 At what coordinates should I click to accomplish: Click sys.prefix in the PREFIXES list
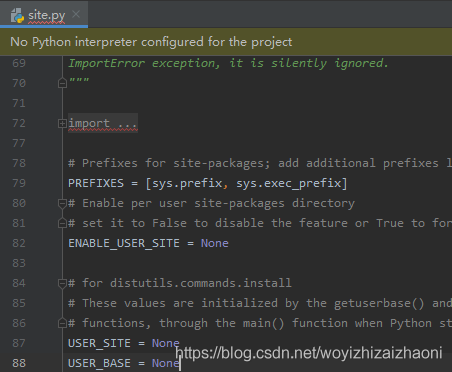tap(187, 183)
